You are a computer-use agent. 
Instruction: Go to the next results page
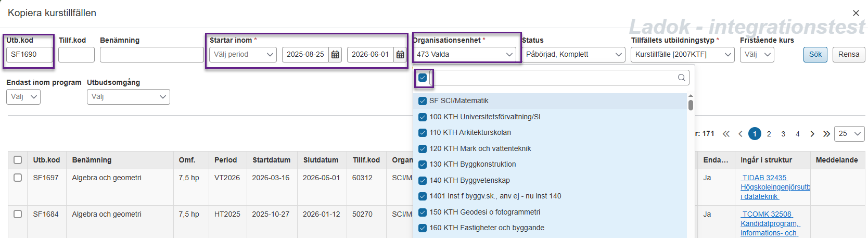pos(812,134)
